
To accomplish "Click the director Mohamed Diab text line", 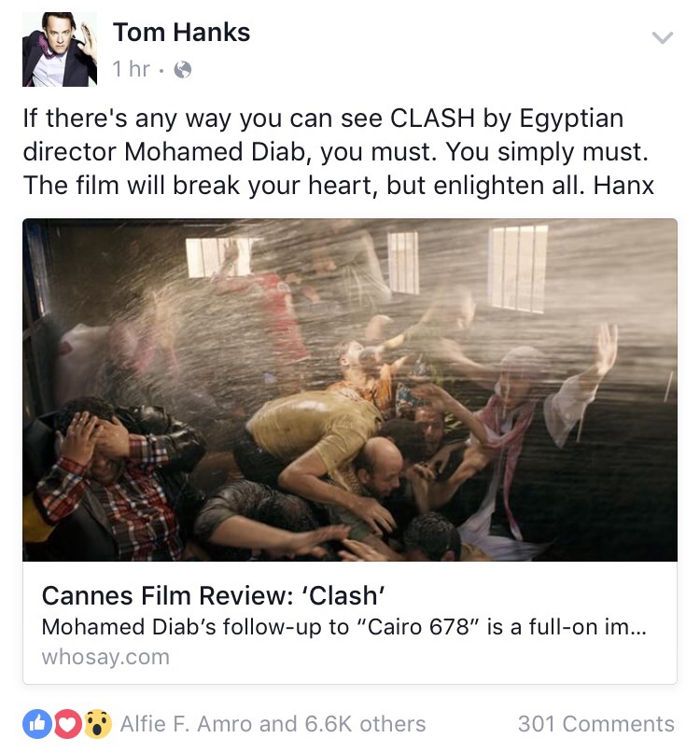I will (335, 151).
